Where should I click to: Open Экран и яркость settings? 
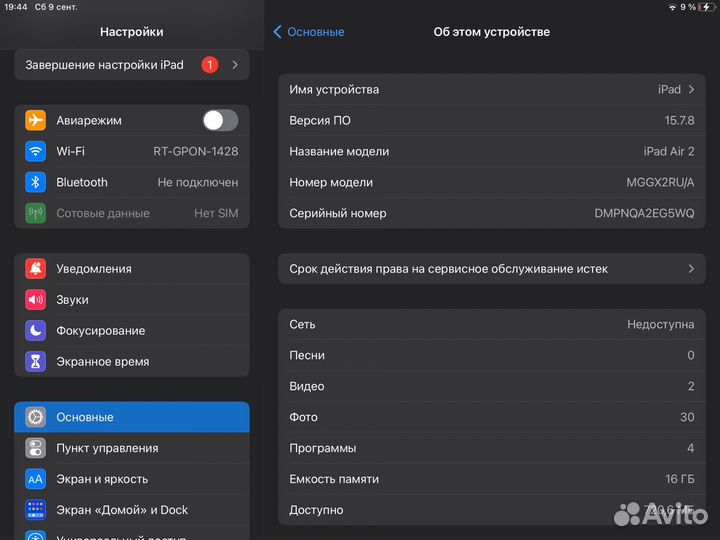tap(132, 479)
